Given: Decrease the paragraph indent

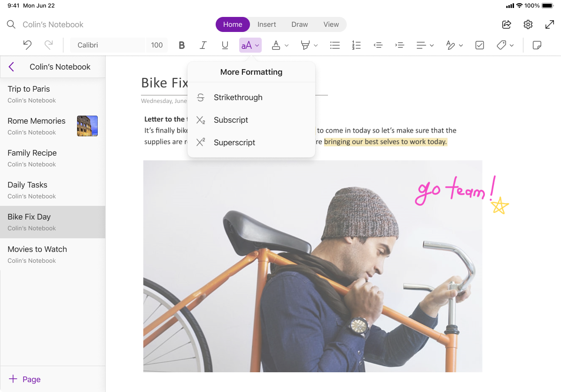Looking at the screenshot, I should 378,45.
